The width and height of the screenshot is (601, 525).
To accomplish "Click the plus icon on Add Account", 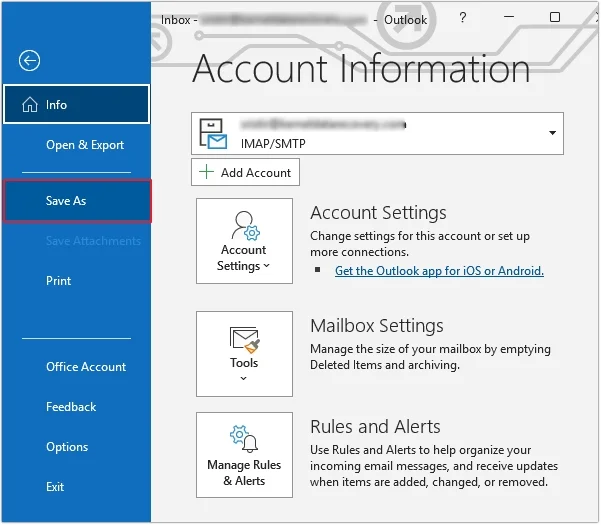I will 207,172.
